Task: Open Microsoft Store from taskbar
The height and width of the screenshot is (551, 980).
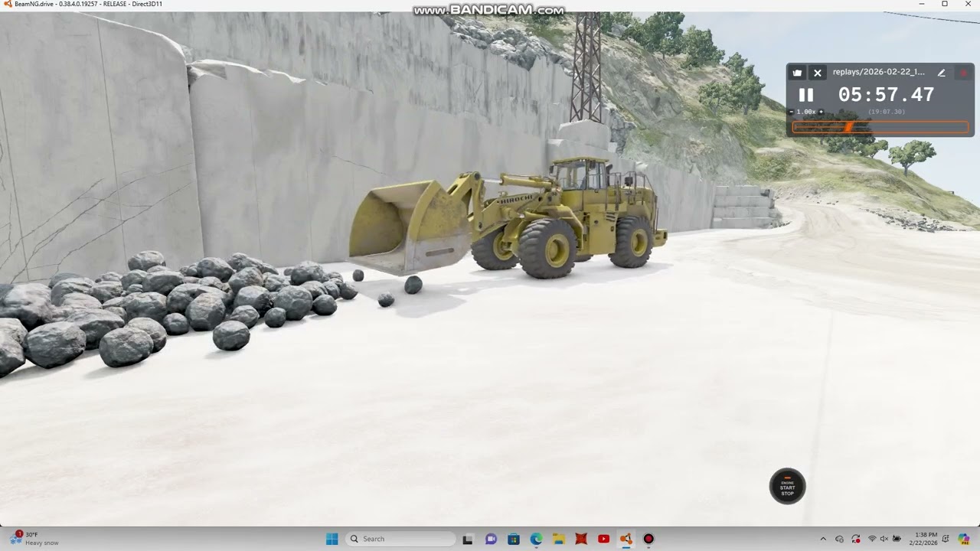Action: pos(513,539)
